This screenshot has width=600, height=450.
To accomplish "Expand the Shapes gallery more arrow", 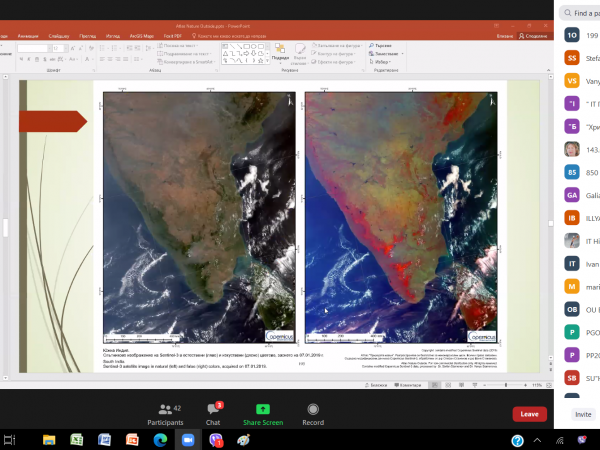I will click(x=267, y=61).
